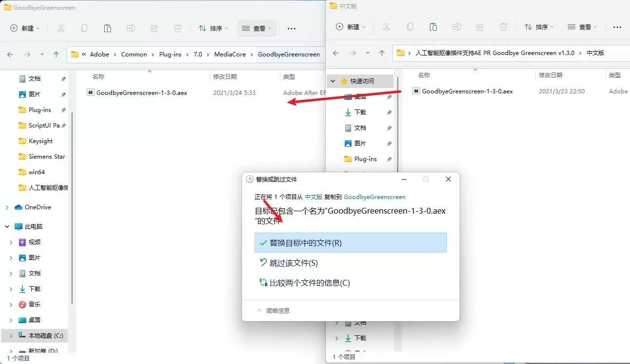Sort by 类型 column in left window
Image resolution: width=630 pixels, height=364 pixels.
[x=289, y=77]
